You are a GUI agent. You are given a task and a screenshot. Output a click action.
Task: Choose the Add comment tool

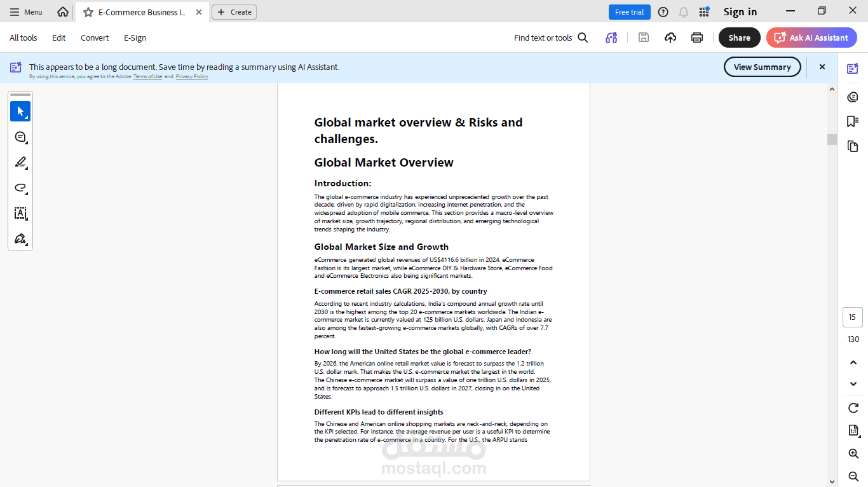(20, 137)
